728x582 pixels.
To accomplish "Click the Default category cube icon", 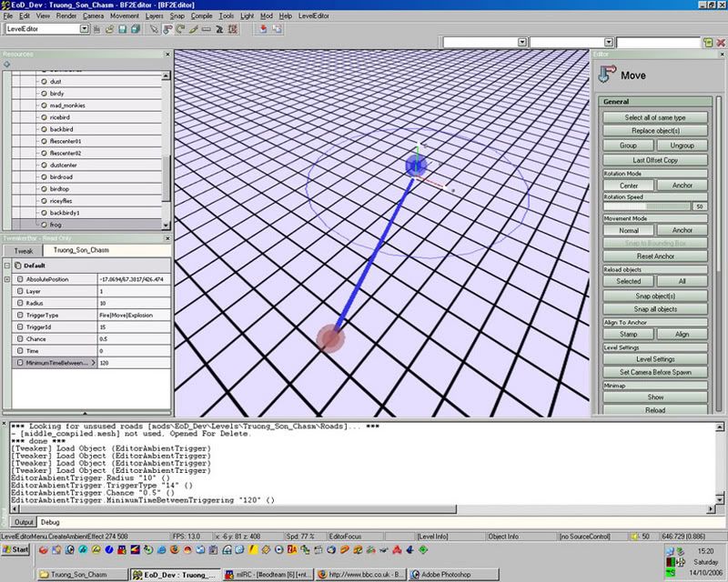I will tap(17, 266).
